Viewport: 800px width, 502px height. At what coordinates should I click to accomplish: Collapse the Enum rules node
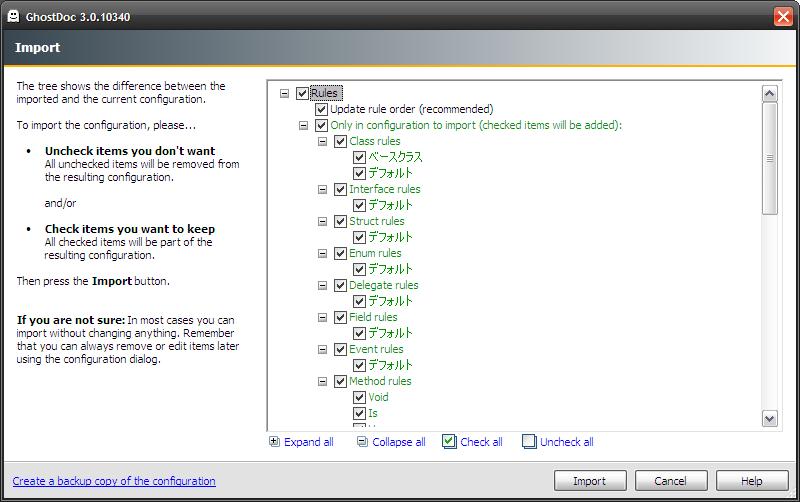[x=322, y=254]
